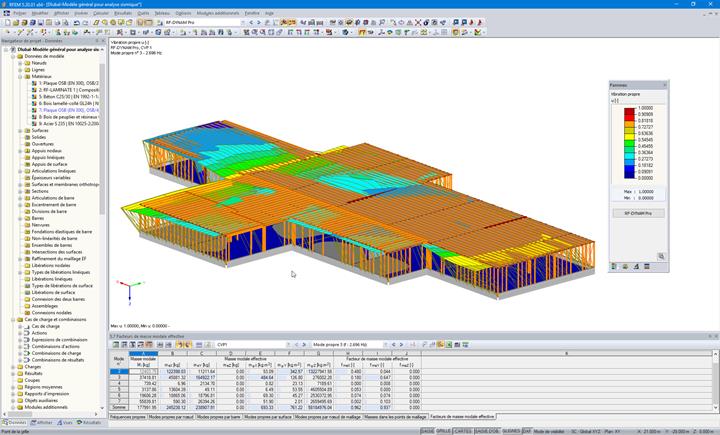Click the last icon in table toolbar
This screenshot has height=435, width=720.
466,345
